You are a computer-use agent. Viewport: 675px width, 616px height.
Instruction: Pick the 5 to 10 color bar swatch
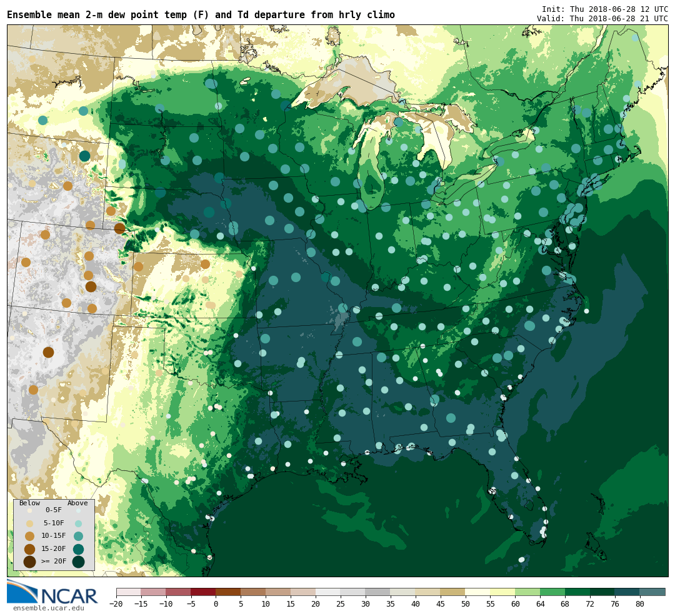pos(253,592)
